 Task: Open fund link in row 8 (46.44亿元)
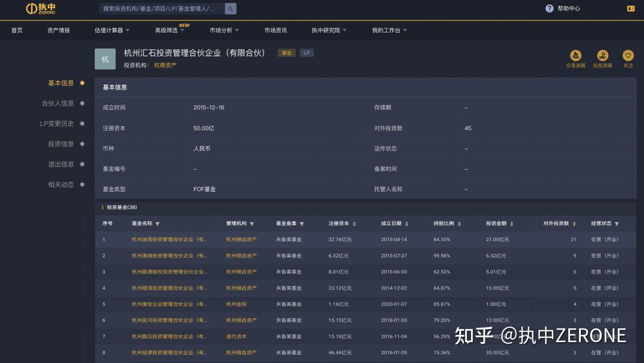coord(169,353)
